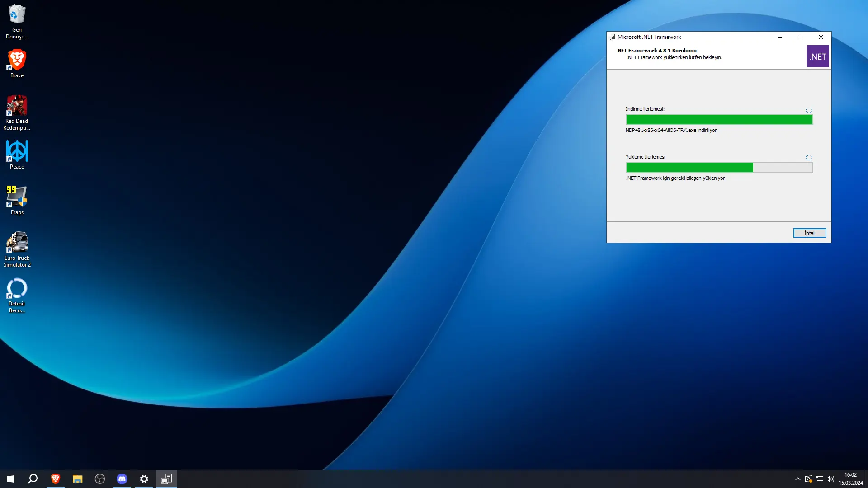Image resolution: width=868 pixels, height=488 pixels.
Task: Click the download progress spinner
Action: pyautogui.click(x=809, y=110)
